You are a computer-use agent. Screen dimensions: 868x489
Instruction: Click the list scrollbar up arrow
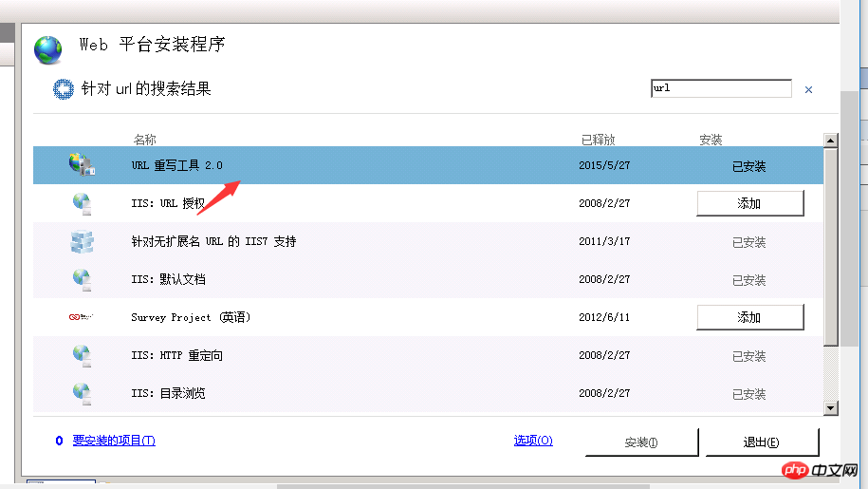830,141
